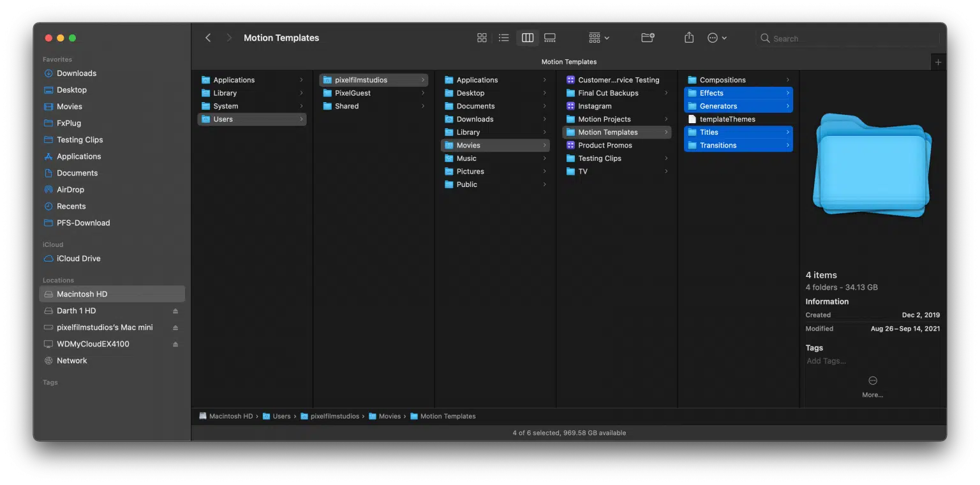Image resolution: width=980 pixels, height=485 pixels.
Task: Open the Group By dropdown
Action: tap(599, 38)
